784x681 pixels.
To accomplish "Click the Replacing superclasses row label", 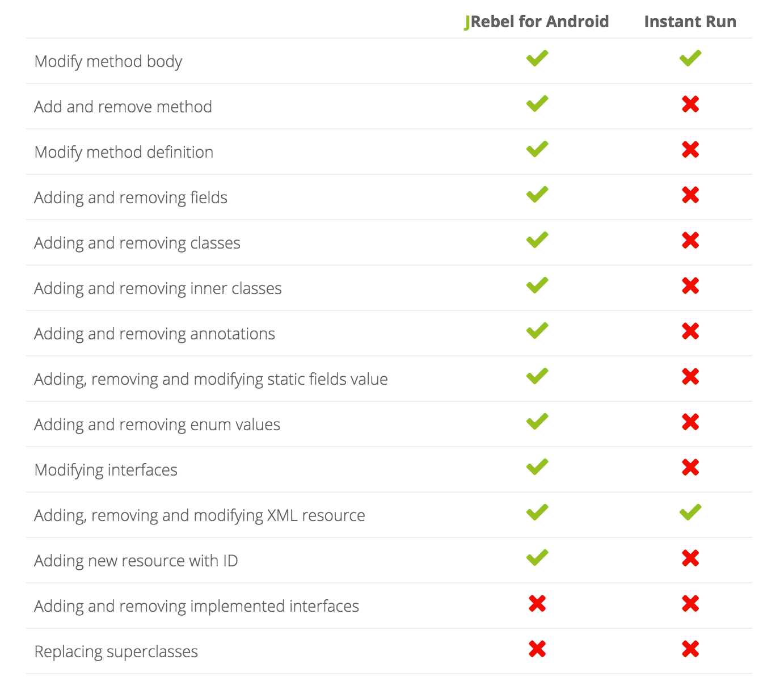I will [x=116, y=651].
